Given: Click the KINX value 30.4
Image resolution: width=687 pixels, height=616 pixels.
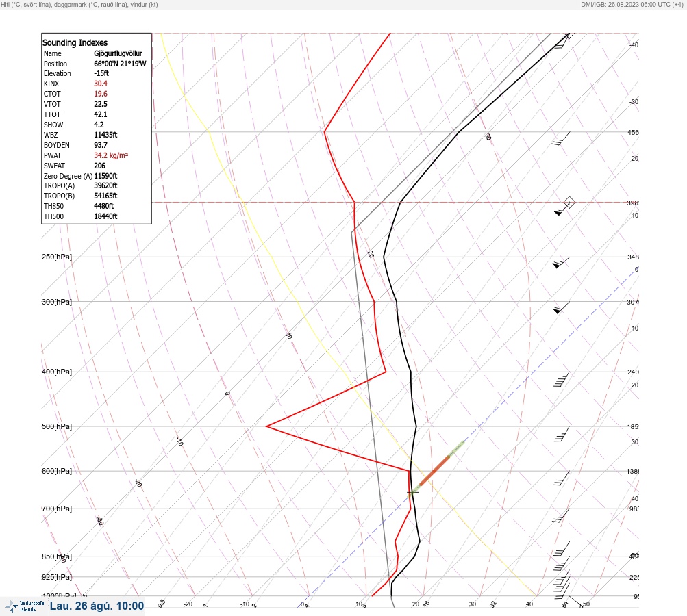Looking at the screenshot, I should point(100,84).
